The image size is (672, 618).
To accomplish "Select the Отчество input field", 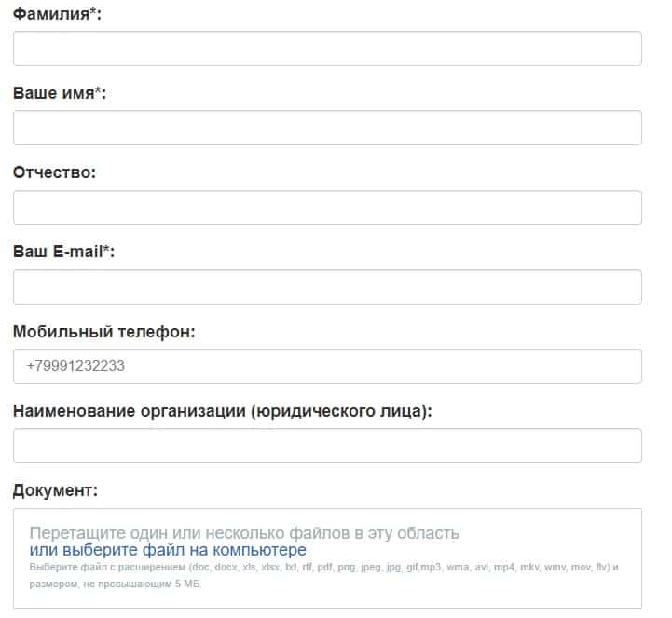I will click(327, 207).
